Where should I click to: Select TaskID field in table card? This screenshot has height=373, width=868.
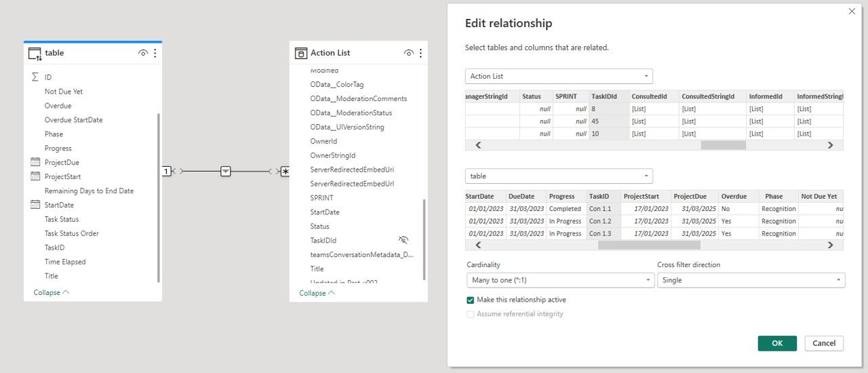point(55,248)
